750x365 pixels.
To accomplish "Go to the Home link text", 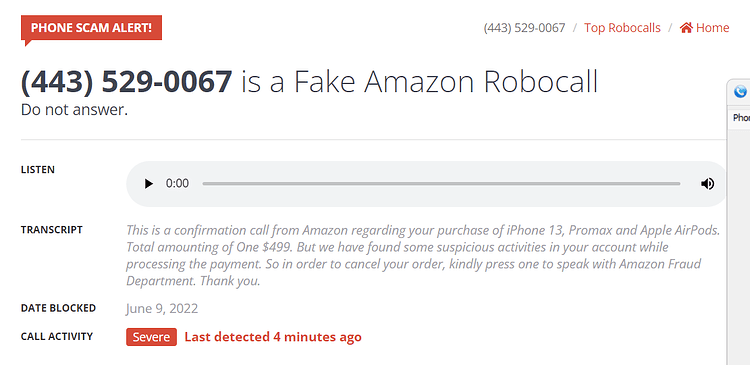I will [712, 28].
